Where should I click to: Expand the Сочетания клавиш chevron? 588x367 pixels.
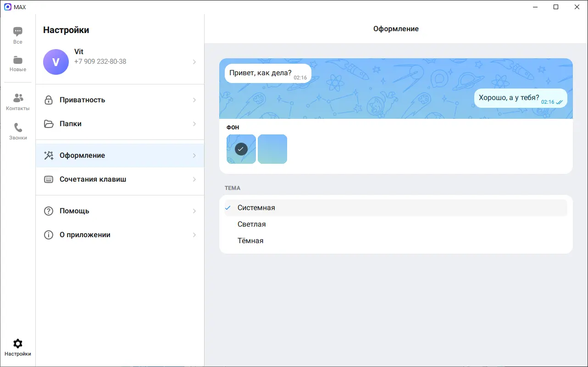pos(194,179)
